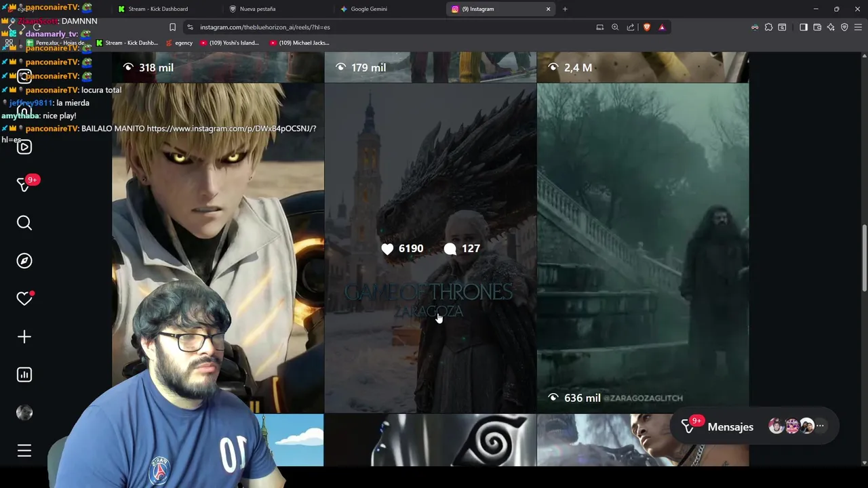The width and height of the screenshot is (868, 488).
Task: Open the tab search icon in toolbar
Action: click(x=782, y=27)
